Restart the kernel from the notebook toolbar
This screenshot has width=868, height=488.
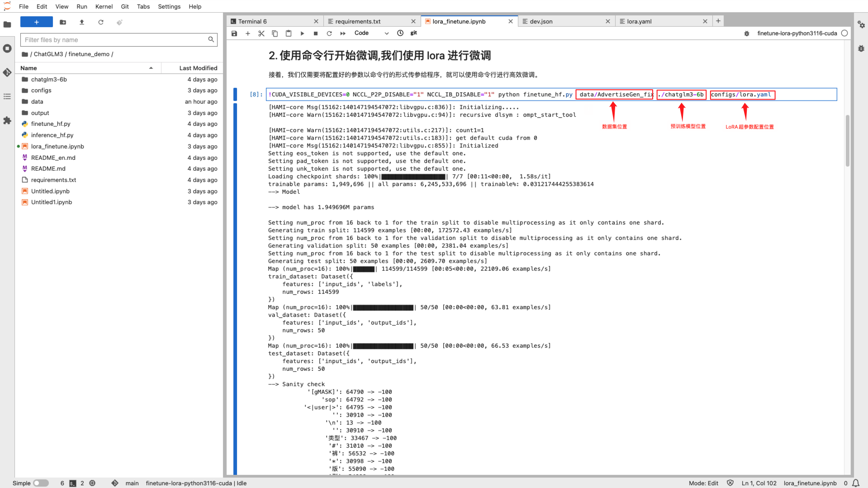[x=329, y=33]
